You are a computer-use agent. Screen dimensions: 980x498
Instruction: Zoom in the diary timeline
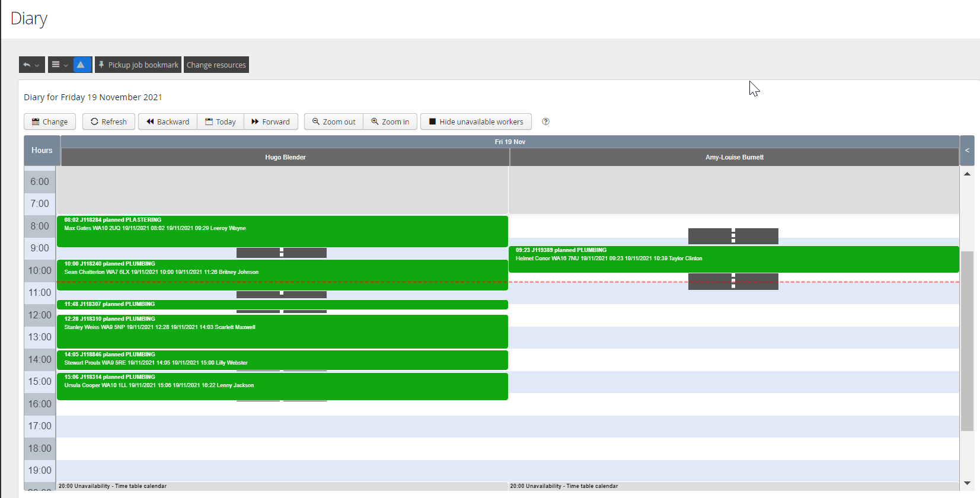coord(390,122)
